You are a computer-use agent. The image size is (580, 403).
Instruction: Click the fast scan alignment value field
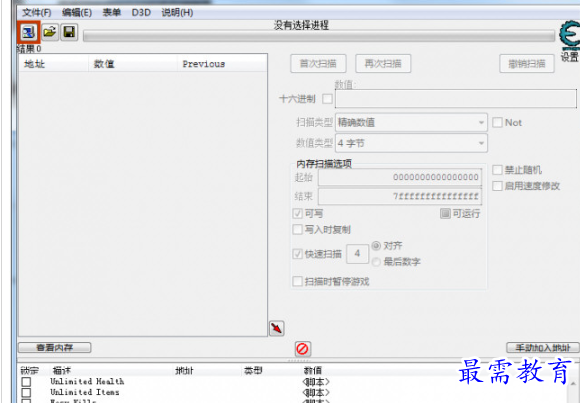[x=357, y=253]
